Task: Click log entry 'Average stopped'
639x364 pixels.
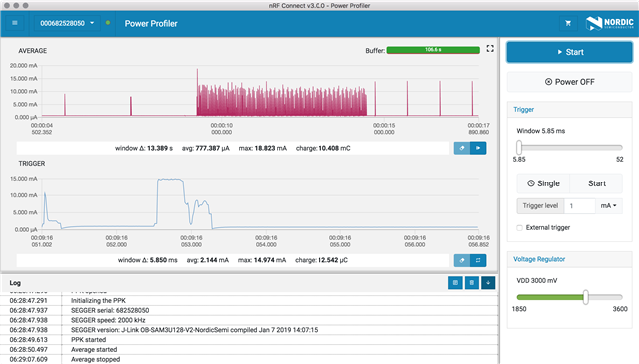Action: pos(96,360)
